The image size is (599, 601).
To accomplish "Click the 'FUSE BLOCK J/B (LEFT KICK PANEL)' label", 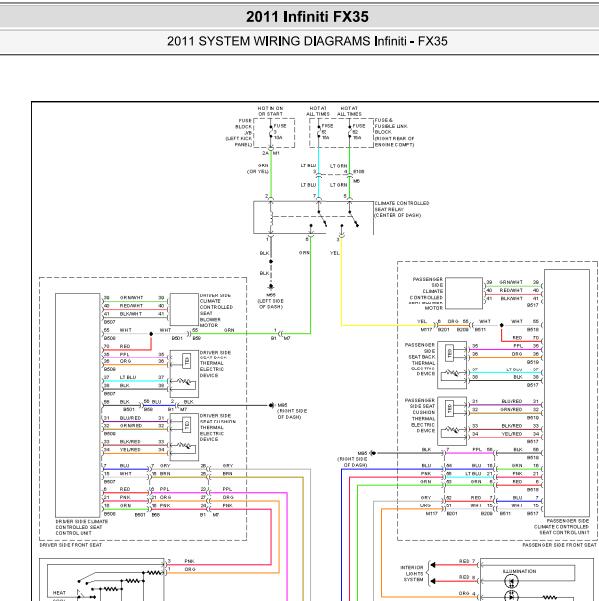I will click(x=239, y=133).
